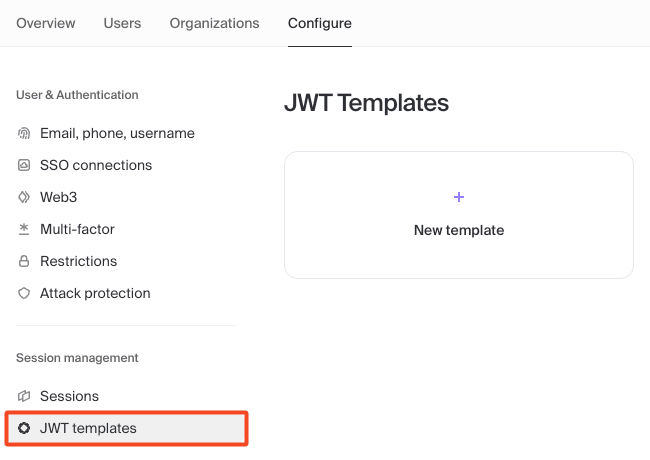
Task: Click the Multi-factor asterisk icon
Action: tap(24, 229)
